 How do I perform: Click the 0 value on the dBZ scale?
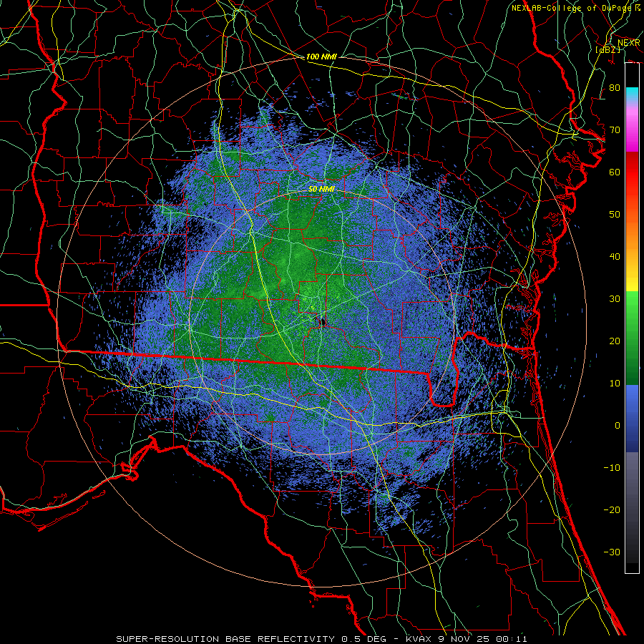pyautogui.click(x=618, y=426)
